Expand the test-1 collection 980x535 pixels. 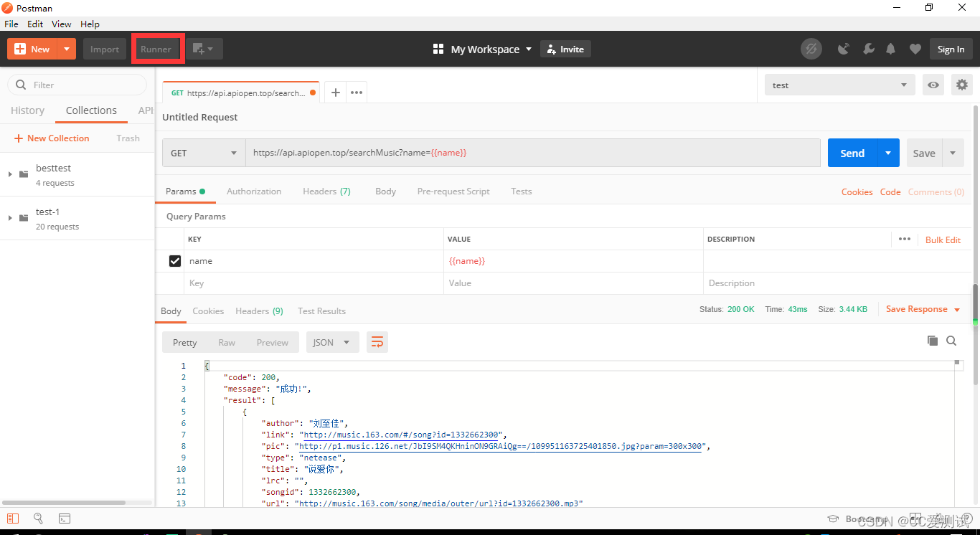pyautogui.click(x=9, y=218)
